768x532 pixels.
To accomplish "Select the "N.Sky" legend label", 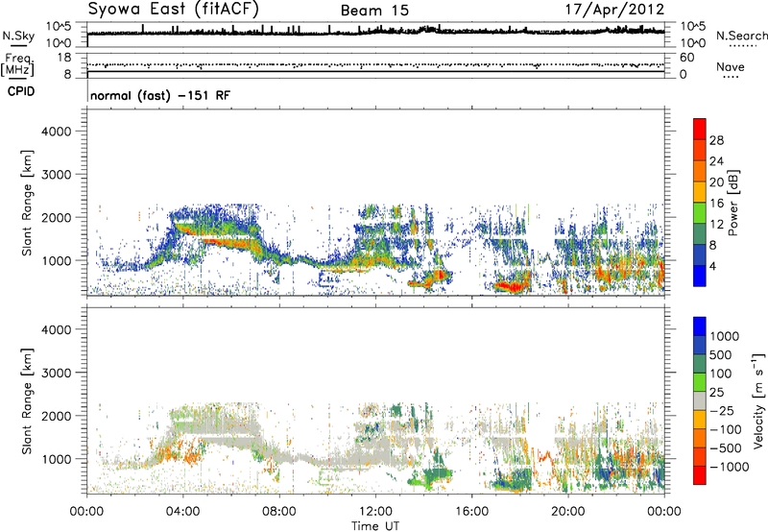I will tap(18, 36).
